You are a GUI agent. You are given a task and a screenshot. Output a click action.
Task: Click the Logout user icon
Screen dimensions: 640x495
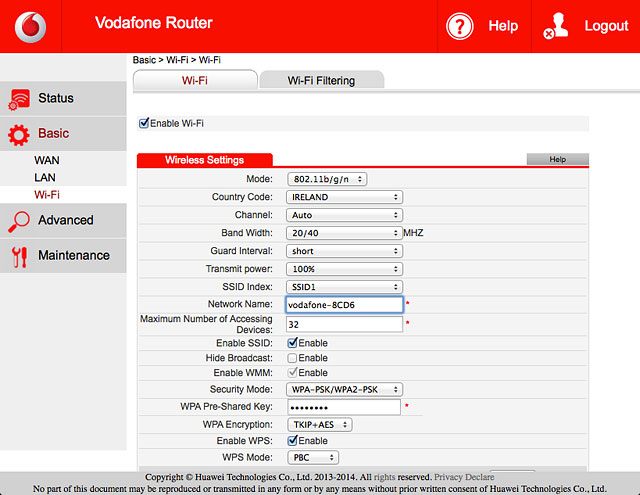tap(556, 26)
